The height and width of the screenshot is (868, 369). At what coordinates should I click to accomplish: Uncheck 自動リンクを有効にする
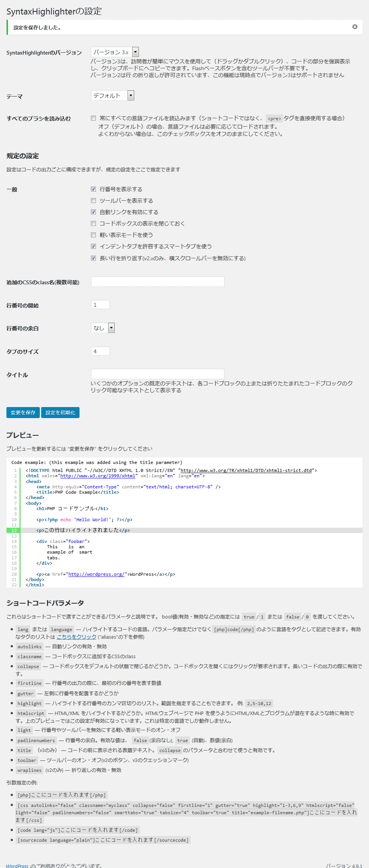[93, 212]
